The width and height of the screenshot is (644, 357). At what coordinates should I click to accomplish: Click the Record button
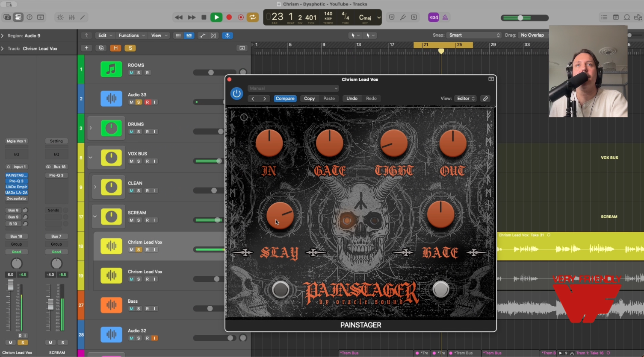(229, 18)
